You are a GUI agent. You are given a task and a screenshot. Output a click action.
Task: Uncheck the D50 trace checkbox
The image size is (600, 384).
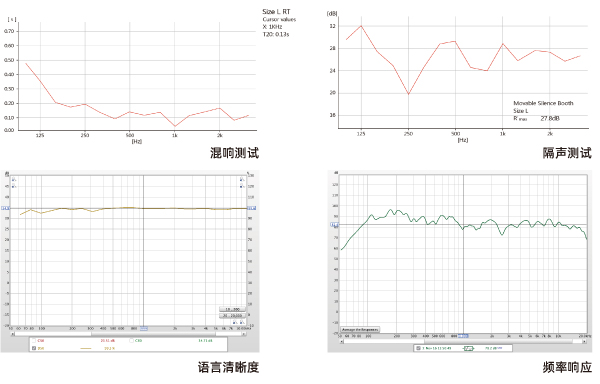(34, 348)
